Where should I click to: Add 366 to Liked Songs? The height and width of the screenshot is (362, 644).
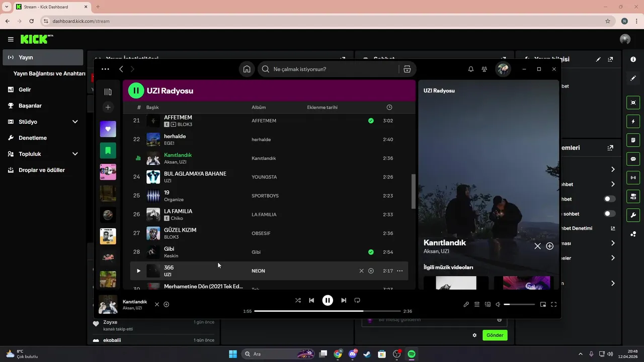point(371,271)
